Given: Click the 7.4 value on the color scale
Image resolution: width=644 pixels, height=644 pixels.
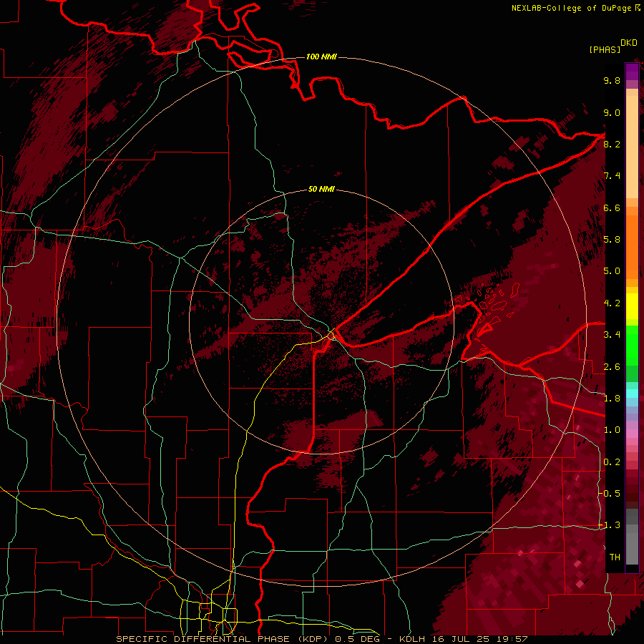Looking at the screenshot, I should coord(612,176).
